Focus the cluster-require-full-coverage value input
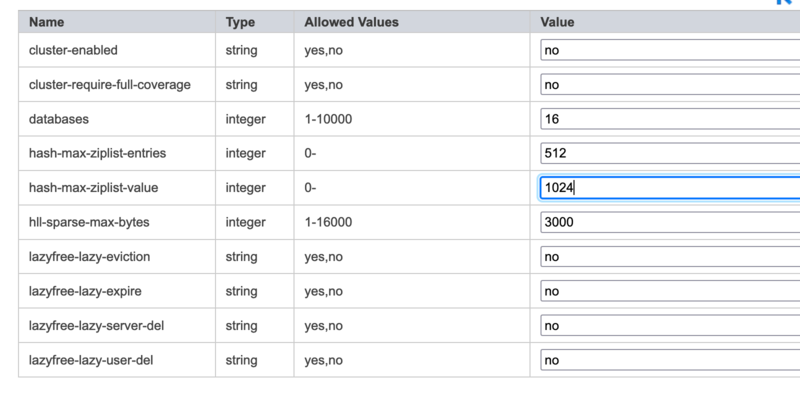This screenshot has height=400, width=800. pos(670,84)
